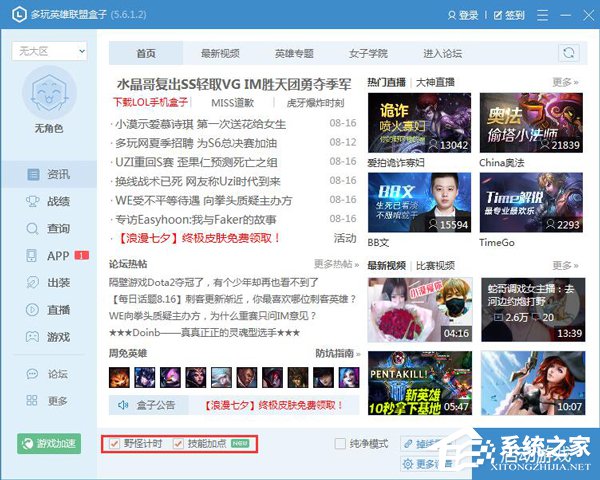Screen dimensions: 600x480
Task: Select the 大神直播 tab
Action: tap(435, 82)
